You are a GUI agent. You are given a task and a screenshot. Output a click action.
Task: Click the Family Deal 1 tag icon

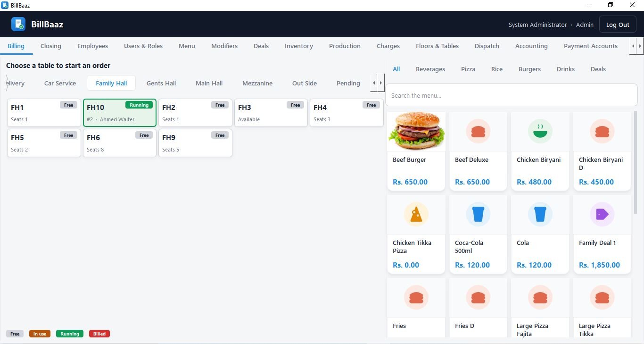[602, 214]
